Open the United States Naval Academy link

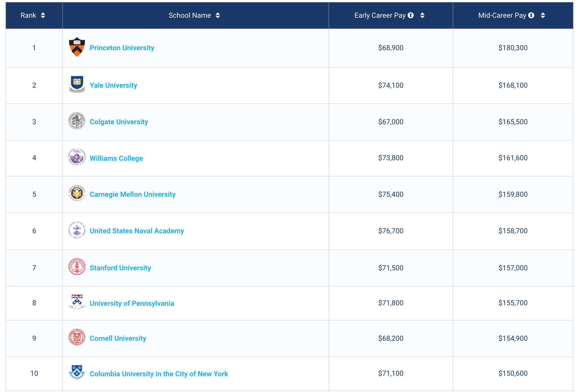tap(137, 231)
